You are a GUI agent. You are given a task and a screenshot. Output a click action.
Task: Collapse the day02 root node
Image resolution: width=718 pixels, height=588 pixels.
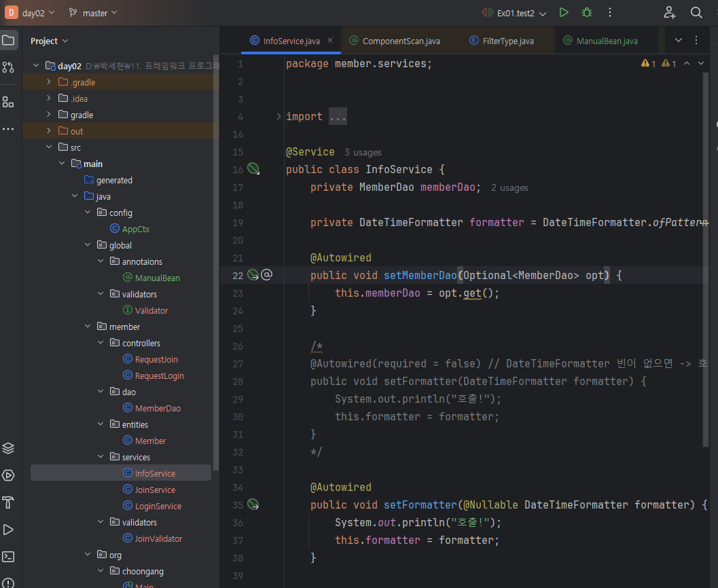pyautogui.click(x=36, y=65)
